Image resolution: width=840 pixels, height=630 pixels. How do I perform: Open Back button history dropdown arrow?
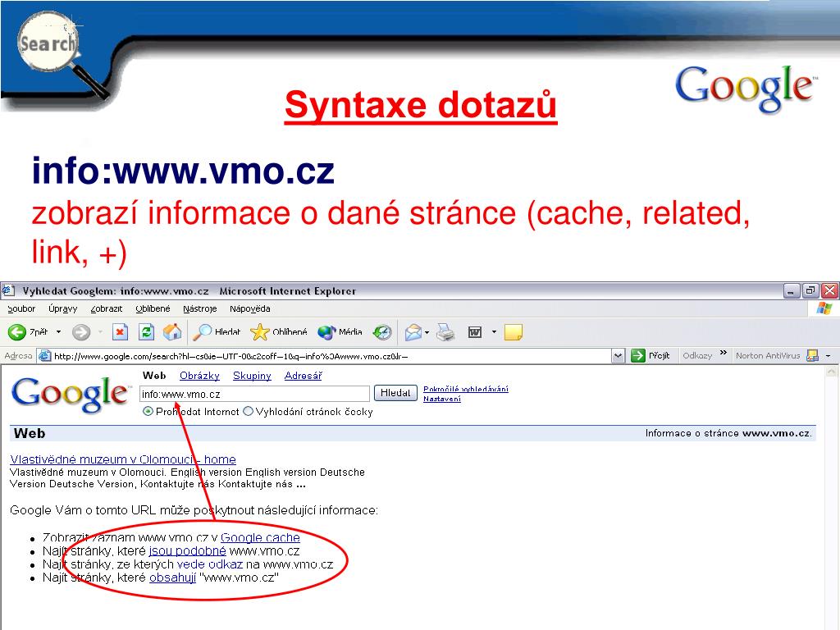(x=58, y=332)
